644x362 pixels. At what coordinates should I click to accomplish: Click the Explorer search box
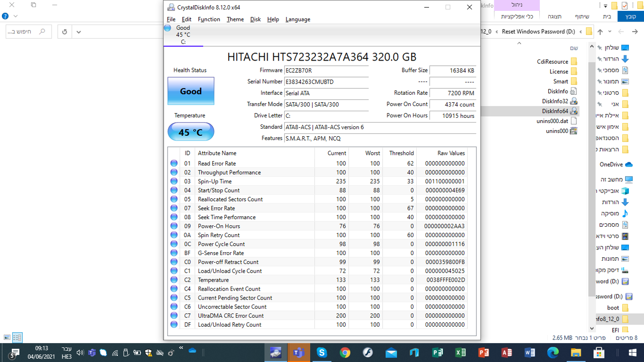28,32
